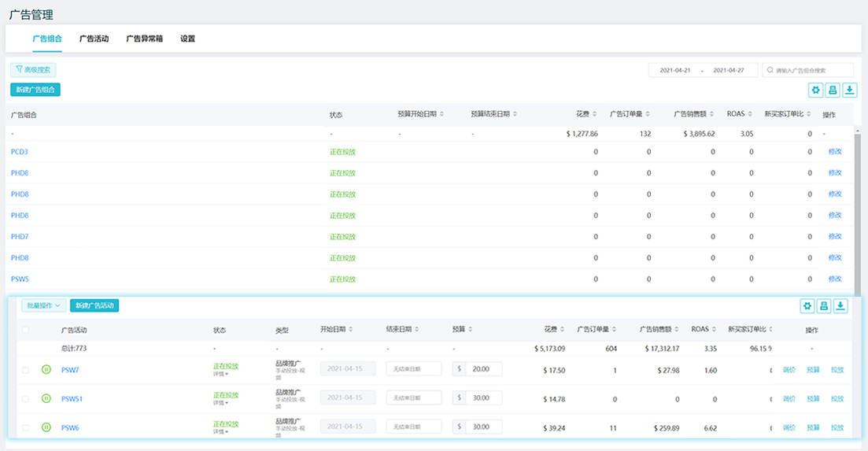Print the ad portfolio table

click(x=833, y=91)
